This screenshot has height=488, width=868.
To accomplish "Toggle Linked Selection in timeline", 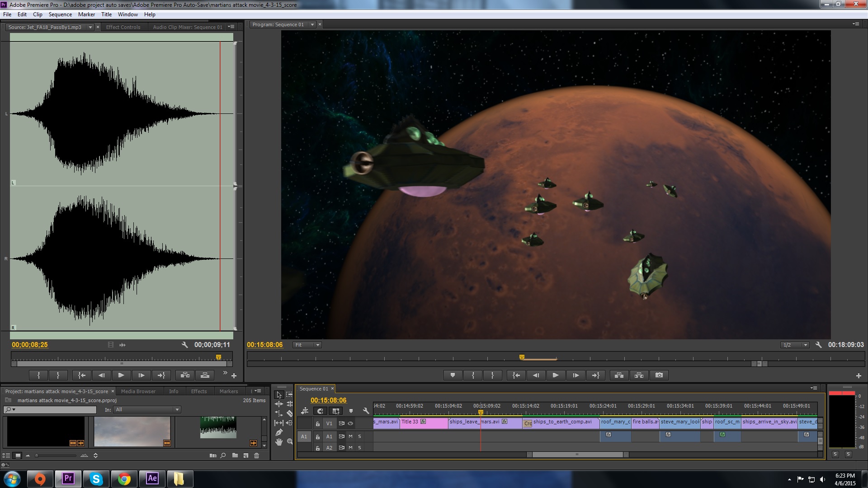I will pos(335,411).
